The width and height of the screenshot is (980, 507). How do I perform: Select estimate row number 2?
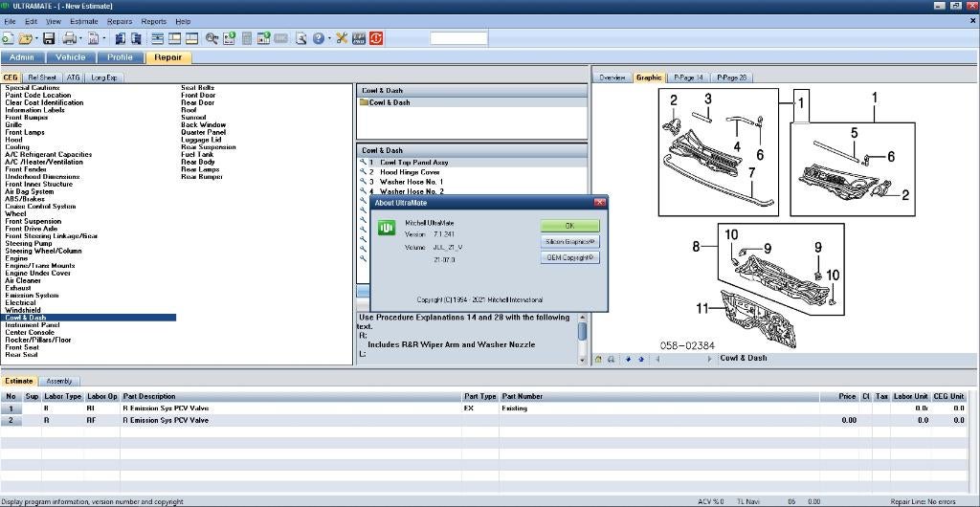coord(11,420)
